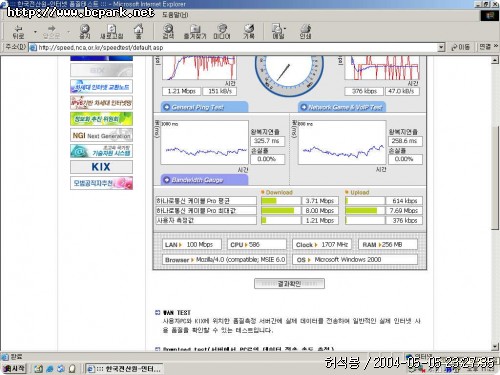Open the Back button history dropdown arrow
500x375 pixels.
tap(35, 32)
